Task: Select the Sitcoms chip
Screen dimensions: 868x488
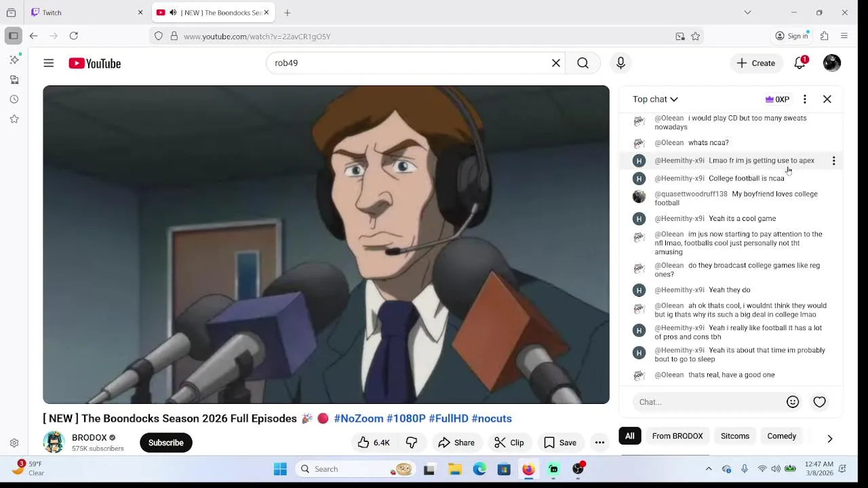Action: pos(735,436)
